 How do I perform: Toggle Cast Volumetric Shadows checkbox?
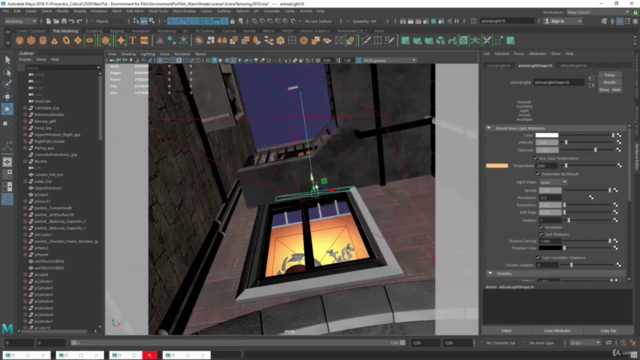538,258
